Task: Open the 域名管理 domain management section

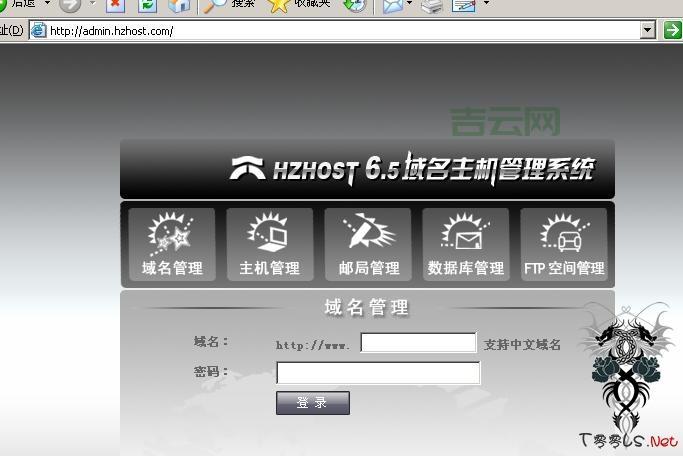Action: click(171, 245)
